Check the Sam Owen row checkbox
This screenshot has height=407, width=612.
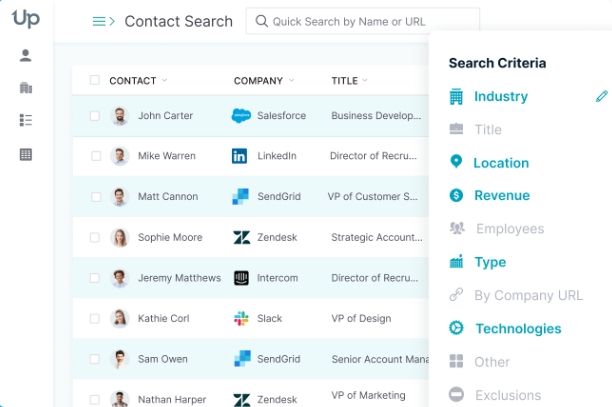click(94, 359)
